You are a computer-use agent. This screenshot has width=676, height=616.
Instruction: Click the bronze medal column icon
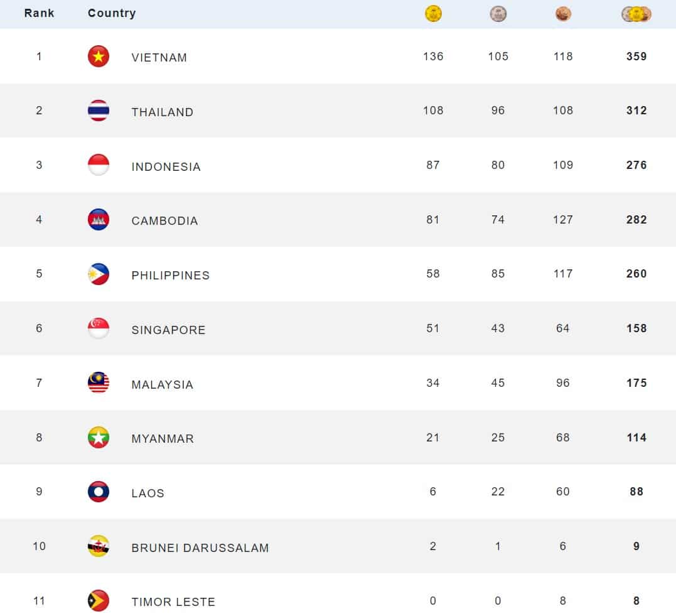pos(563,14)
